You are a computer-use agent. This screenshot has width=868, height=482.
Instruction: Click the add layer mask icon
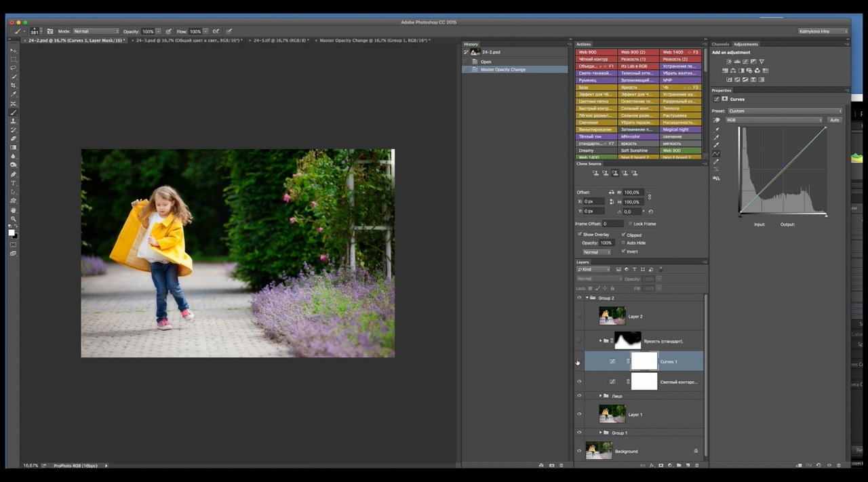coord(661,465)
